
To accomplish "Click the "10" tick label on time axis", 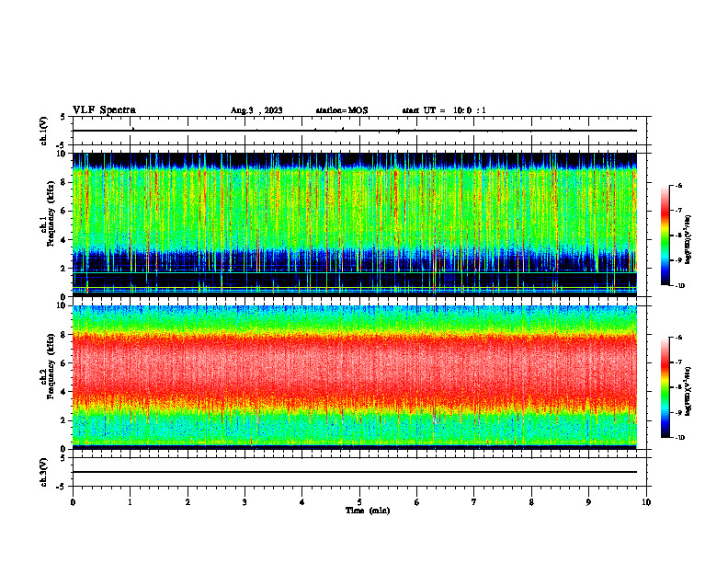I will (x=646, y=502).
